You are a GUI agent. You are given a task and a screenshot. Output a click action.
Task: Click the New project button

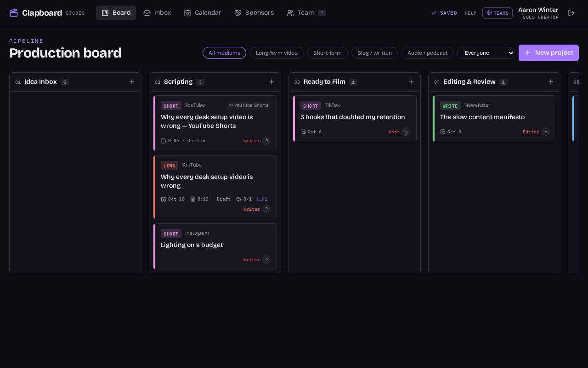pos(548,53)
